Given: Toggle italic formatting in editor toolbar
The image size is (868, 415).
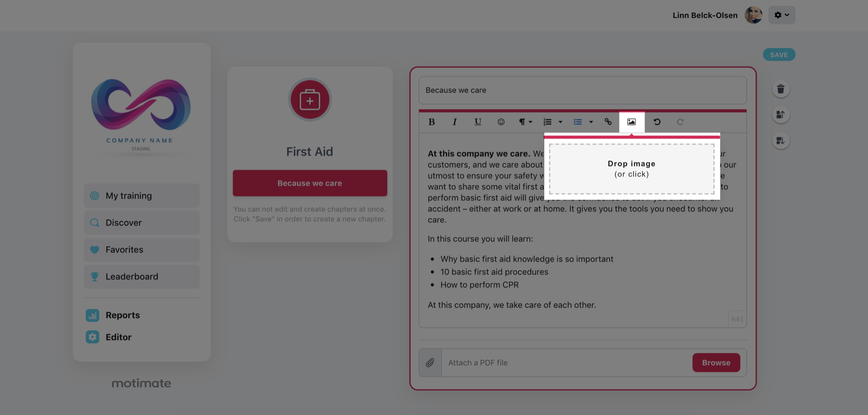Looking at the screenshot, I should pos(454,122).
